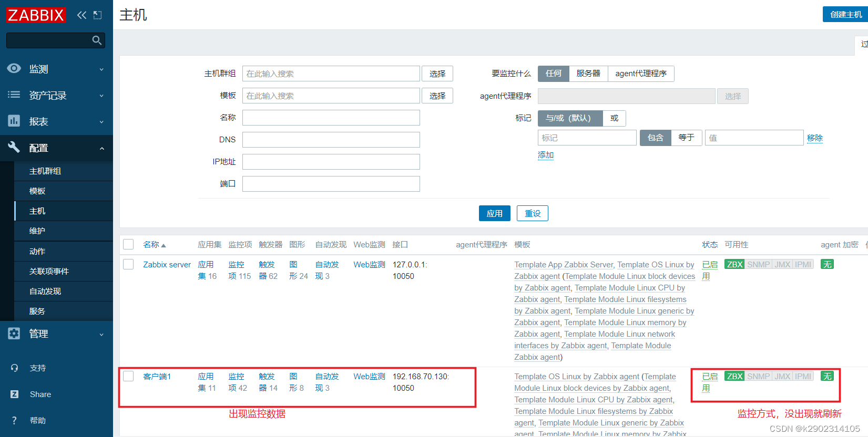This screenshot has height=437, width=868.
Task: Open the Zabbix server host link
Action: [167, 265]
